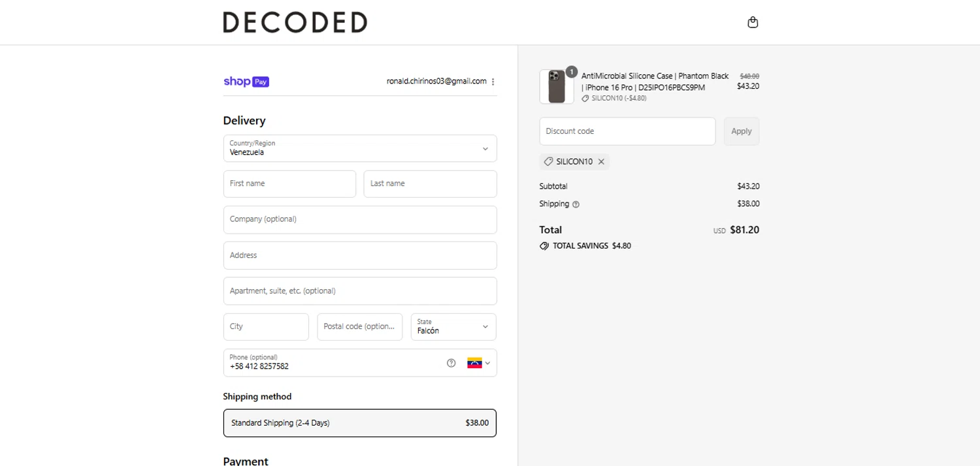The image size is (980, 466).
Task: Focus the Last name field
Action: pyautogui.click(x=430, y=183)
